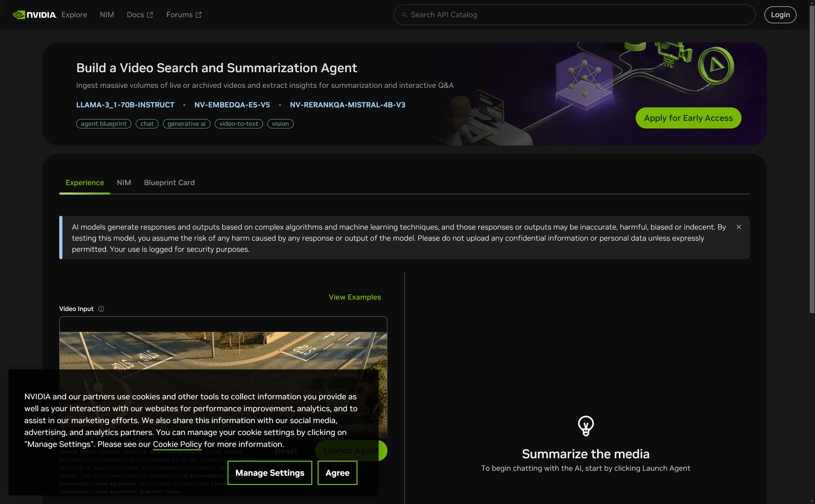Screen dimensions: 815x504
Task: Click the Video Input info icon
Action: pos(101,309)
